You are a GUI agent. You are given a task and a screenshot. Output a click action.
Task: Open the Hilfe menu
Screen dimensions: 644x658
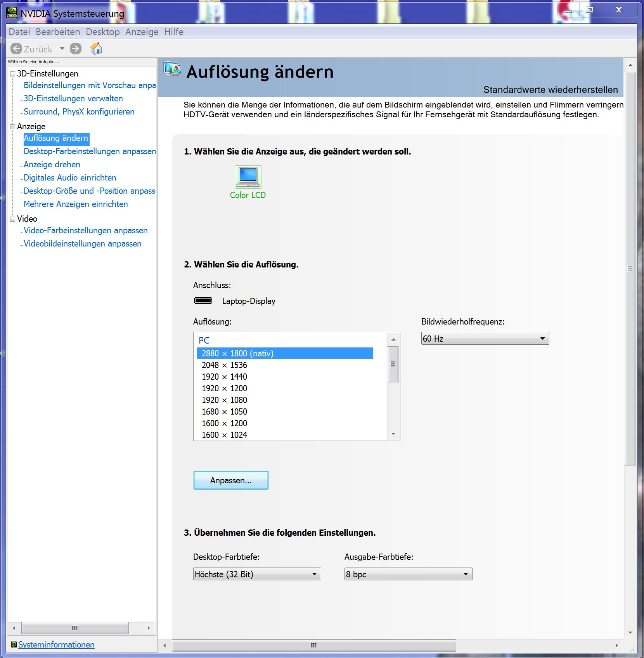(x=173, y=32)
